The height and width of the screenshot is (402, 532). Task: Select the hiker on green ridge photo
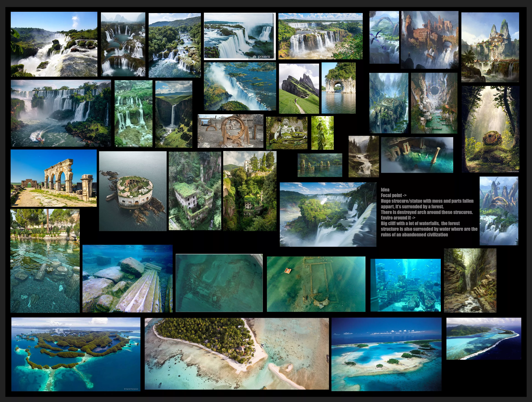pyautogui.click(x=299, y=89)
